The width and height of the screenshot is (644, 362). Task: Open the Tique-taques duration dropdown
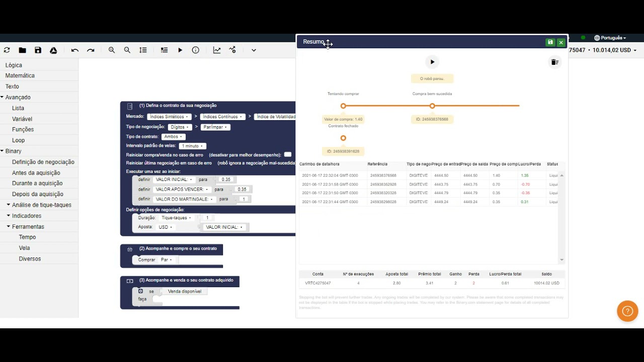(x=176, y=218)
